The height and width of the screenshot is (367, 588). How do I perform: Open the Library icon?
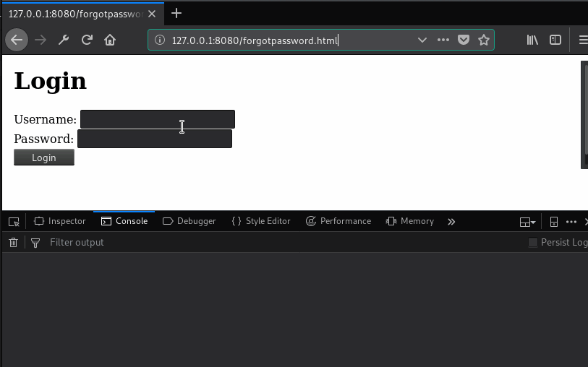coord(532,40)
